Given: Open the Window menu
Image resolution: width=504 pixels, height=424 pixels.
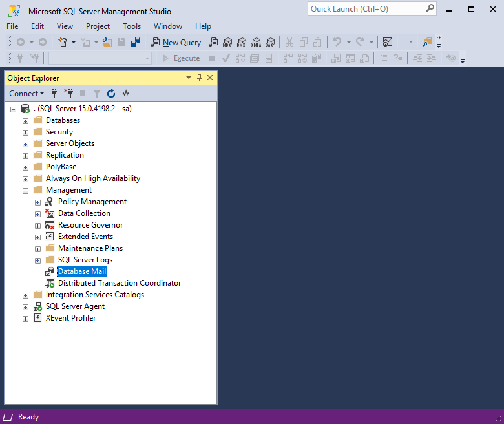Looking at the screenshot, I should [x=168, y=26].
